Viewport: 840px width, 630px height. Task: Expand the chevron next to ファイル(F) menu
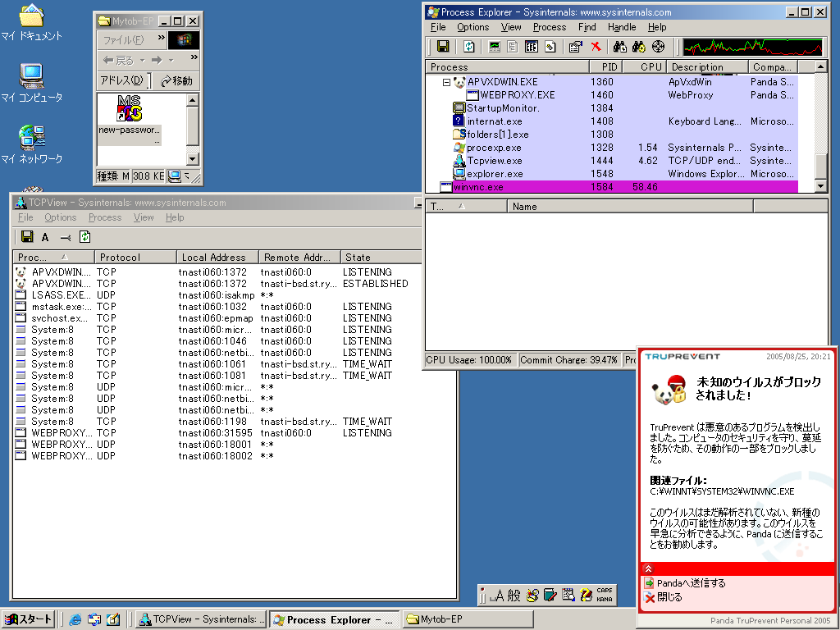(162, 39)
